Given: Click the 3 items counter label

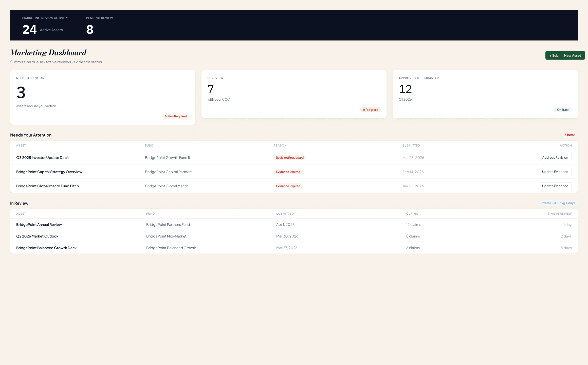Looking at the screenshot, I should pos(570,135).
